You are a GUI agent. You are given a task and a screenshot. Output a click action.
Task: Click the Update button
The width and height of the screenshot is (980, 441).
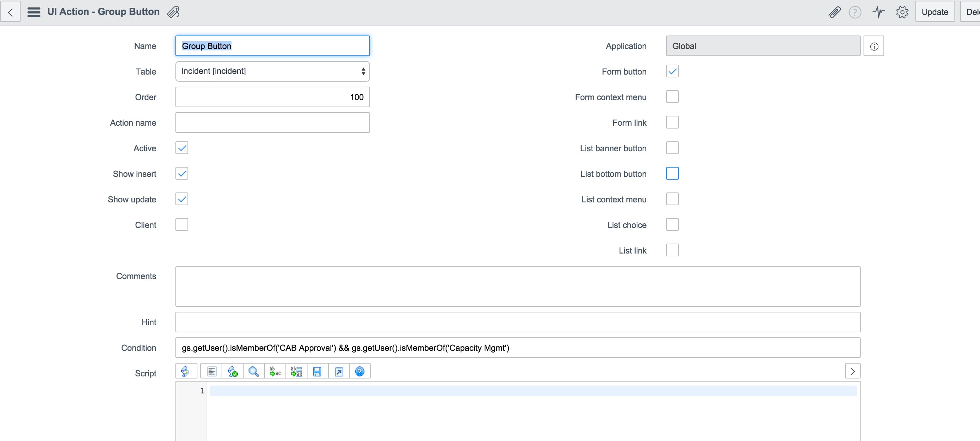pos(935,12)
